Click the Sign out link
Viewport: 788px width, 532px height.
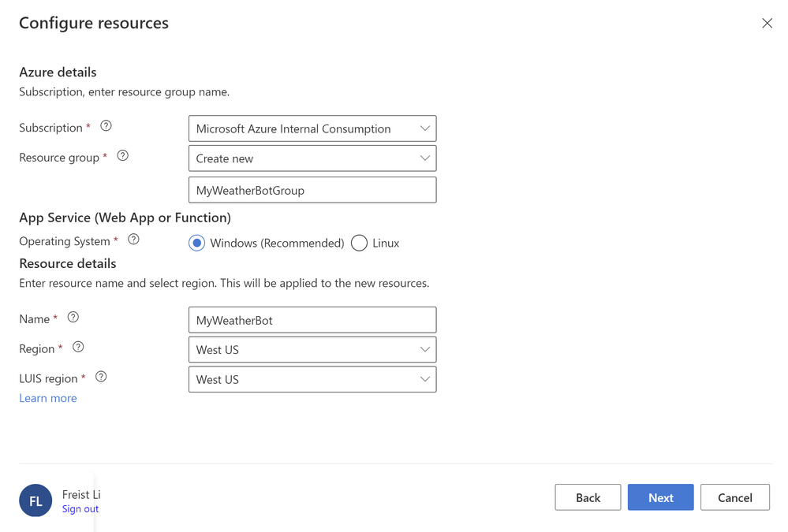tap(80, 509)
